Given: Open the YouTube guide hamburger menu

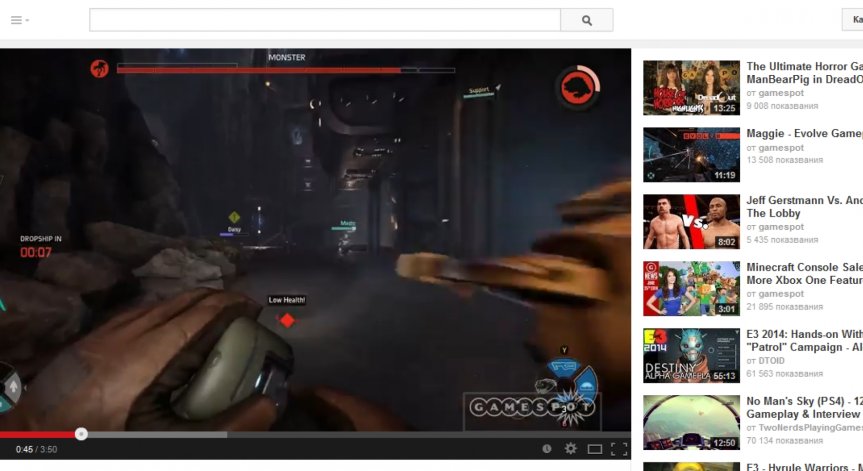Looking at the screenshot, I should [x=19, y=20].
